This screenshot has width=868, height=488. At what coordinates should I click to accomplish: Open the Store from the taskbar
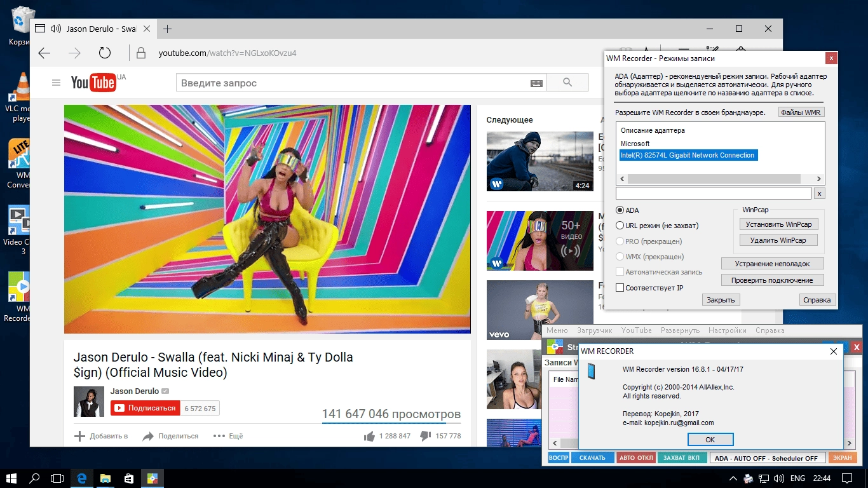click(128, 478)
